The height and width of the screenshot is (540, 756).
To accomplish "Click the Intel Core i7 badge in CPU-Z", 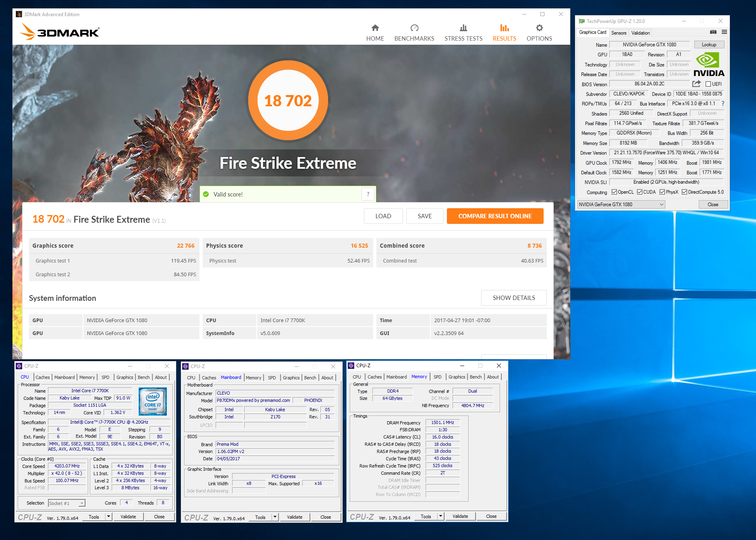I will [x=153, y=401].
